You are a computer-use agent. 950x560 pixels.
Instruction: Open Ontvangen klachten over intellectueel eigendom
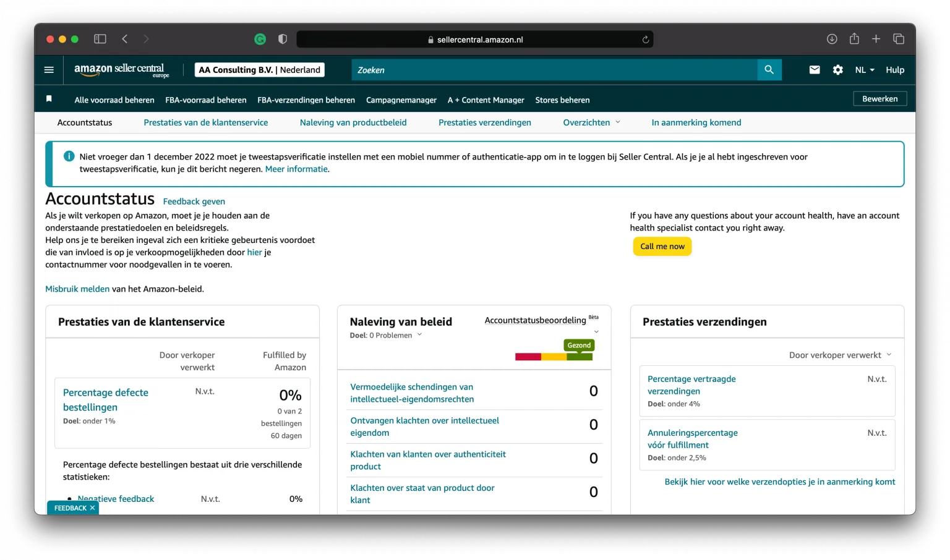coord(425,426)
